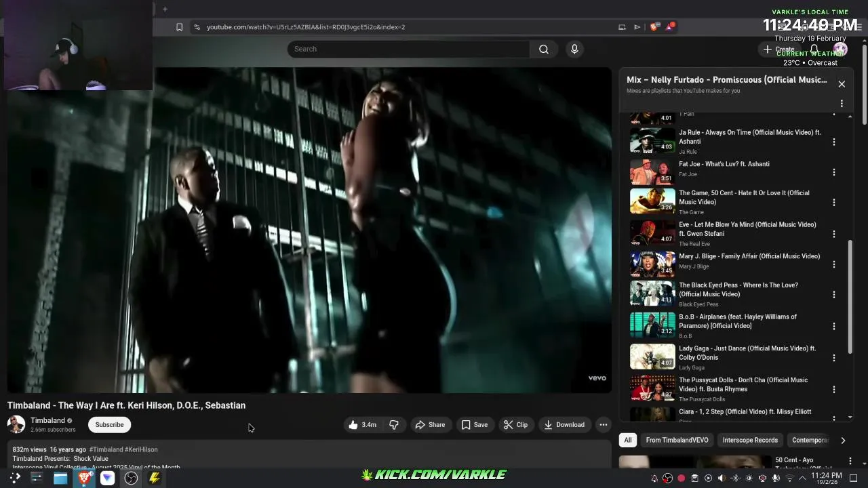Show more filter chips with arrow
This screenshot has width=868, height=488.
843,441
